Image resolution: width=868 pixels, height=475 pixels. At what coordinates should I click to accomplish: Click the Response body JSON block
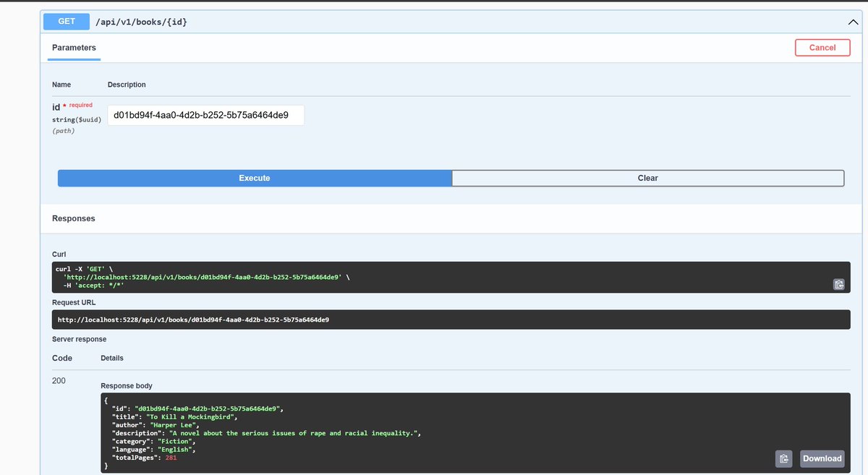point(475,433)
